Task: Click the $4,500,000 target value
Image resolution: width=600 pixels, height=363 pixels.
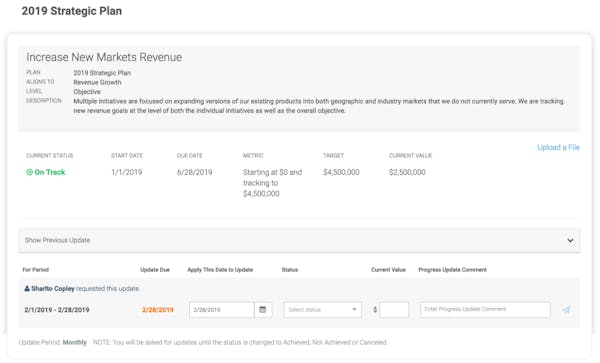Action: tap(341, 172)
